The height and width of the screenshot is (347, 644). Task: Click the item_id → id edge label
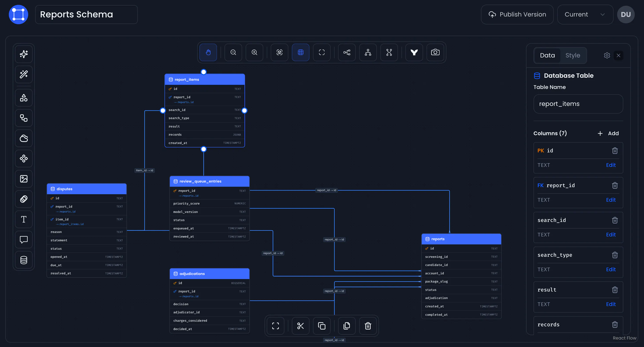click(145, 170)
